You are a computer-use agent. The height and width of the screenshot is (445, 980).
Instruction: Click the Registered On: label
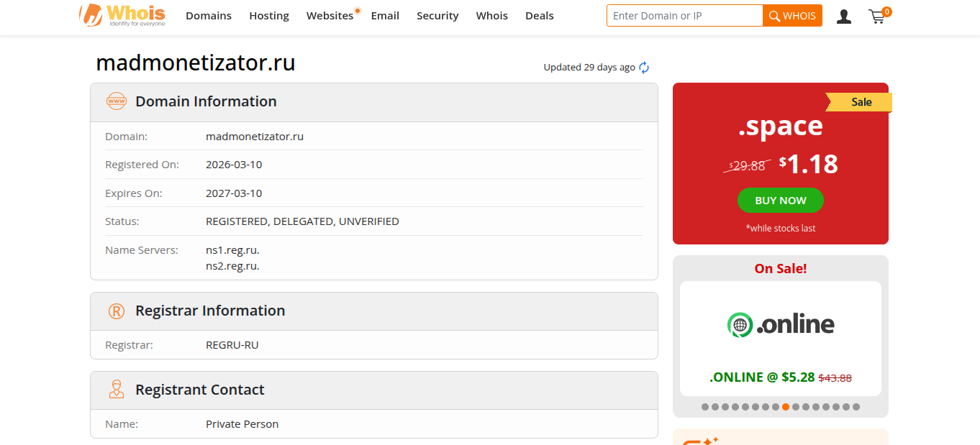pyautogui.click(x=142, y=165)
